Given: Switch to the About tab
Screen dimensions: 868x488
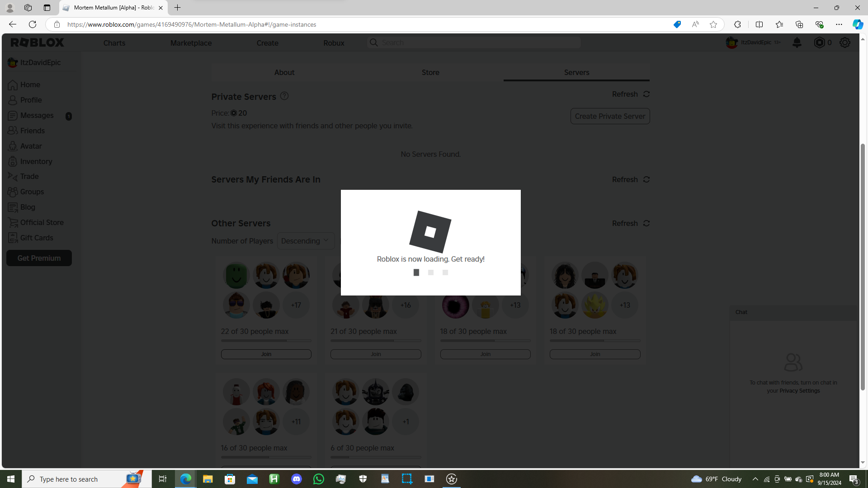Looking at the screenshot, I should tap(284, 72).
